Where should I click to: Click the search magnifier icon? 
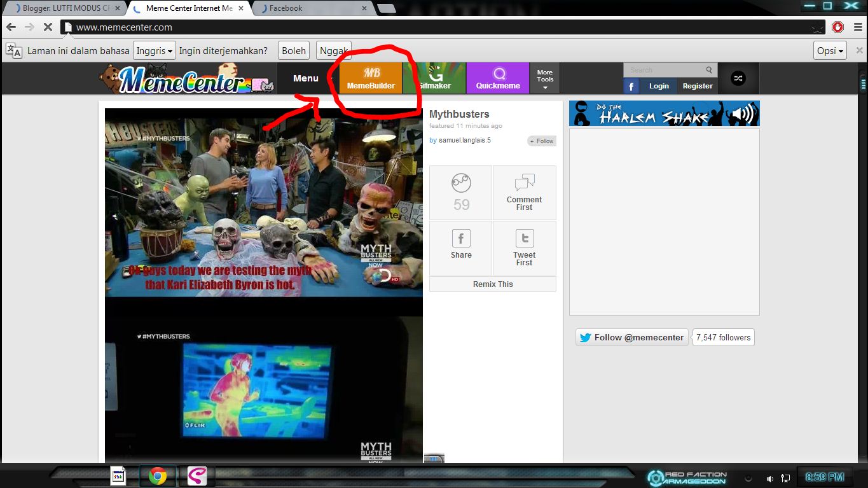pos(709,70)
